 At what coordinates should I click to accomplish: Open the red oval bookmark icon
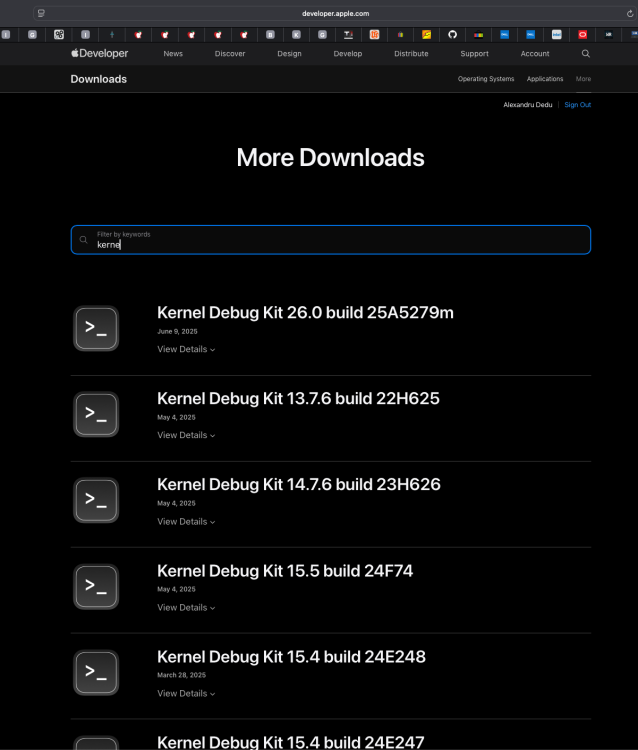tap(583, 34)
